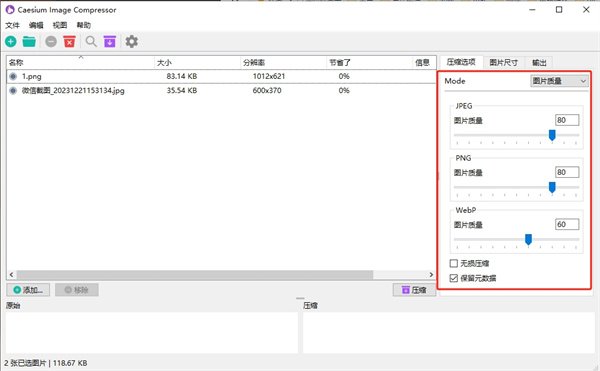Click the right scroll arrow of the file list
The height and width of the screenshot is (371, 600).
tap(431, 275)
